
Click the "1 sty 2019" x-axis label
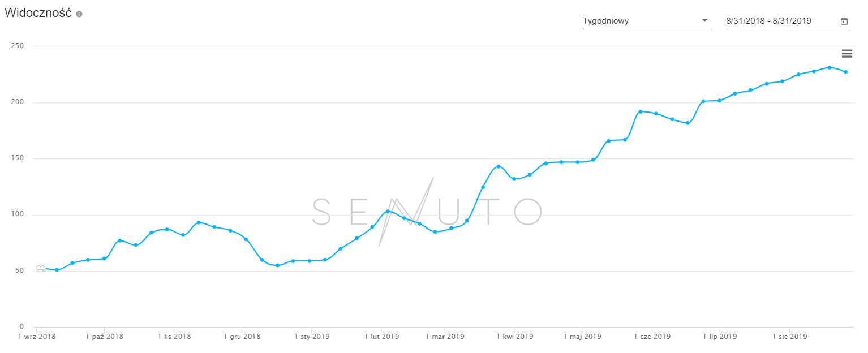[312, 337]
